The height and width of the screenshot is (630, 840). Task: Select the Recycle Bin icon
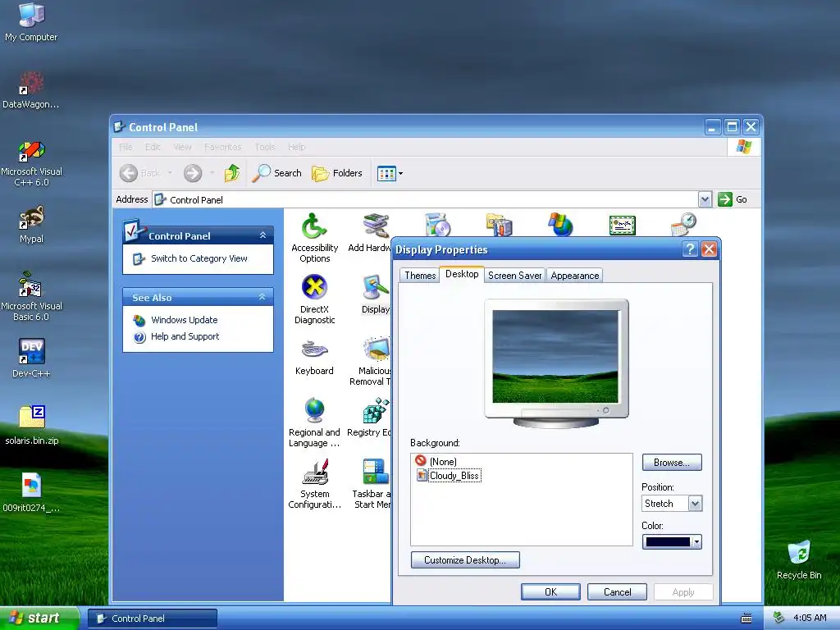[799, 559]
